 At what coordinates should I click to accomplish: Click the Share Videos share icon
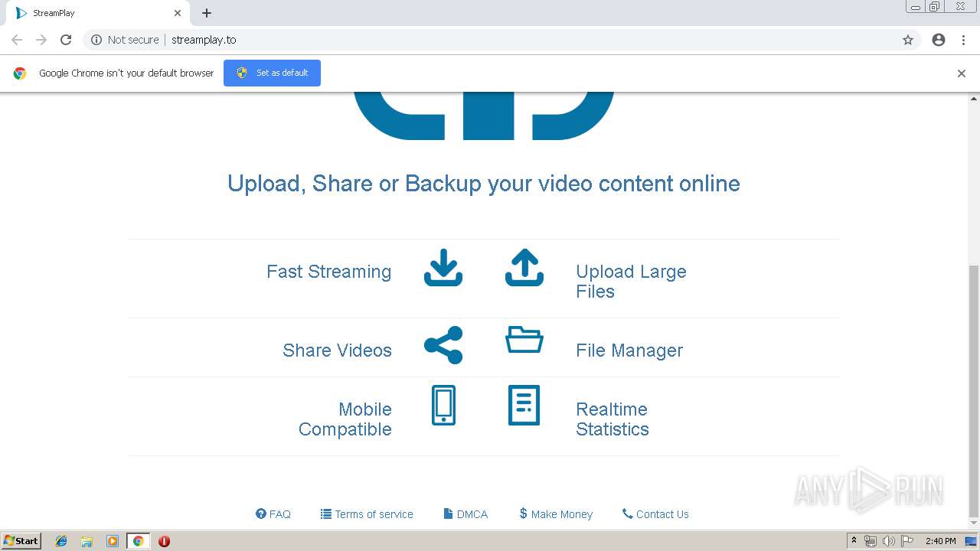tap(443, 345)
